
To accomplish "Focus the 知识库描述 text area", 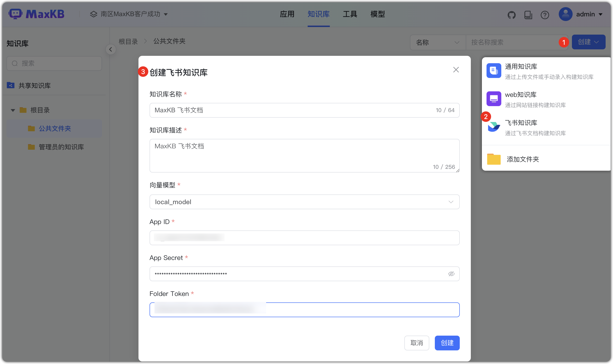I will (x=304, y=155).
